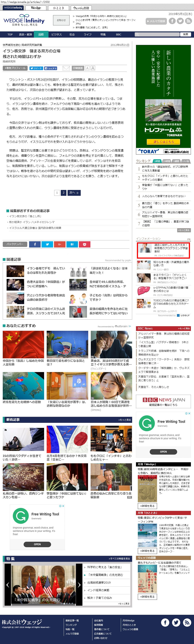The height and width of the screenshot is (644, 194).
Task: Click the email envelope icon under the title
Action: point(66,68)
